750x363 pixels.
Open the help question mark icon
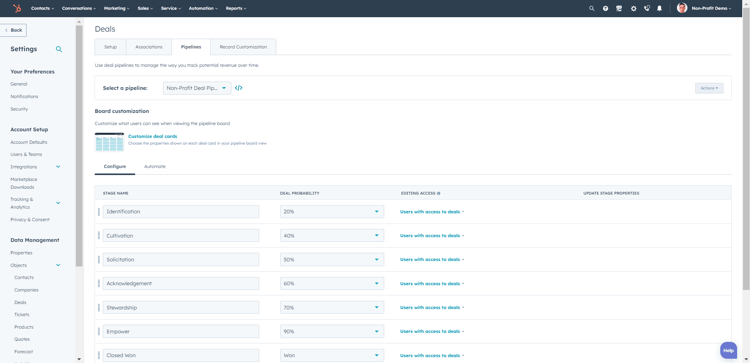click(606, 8)
